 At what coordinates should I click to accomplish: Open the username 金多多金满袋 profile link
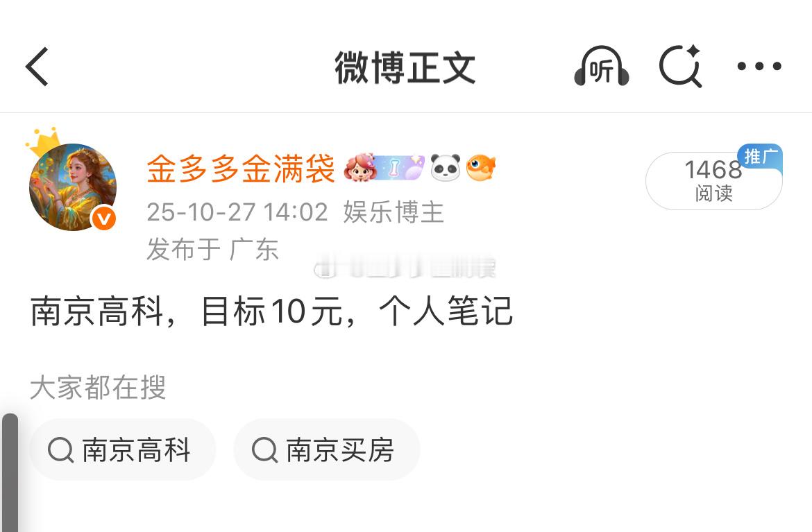pos(241,169)
